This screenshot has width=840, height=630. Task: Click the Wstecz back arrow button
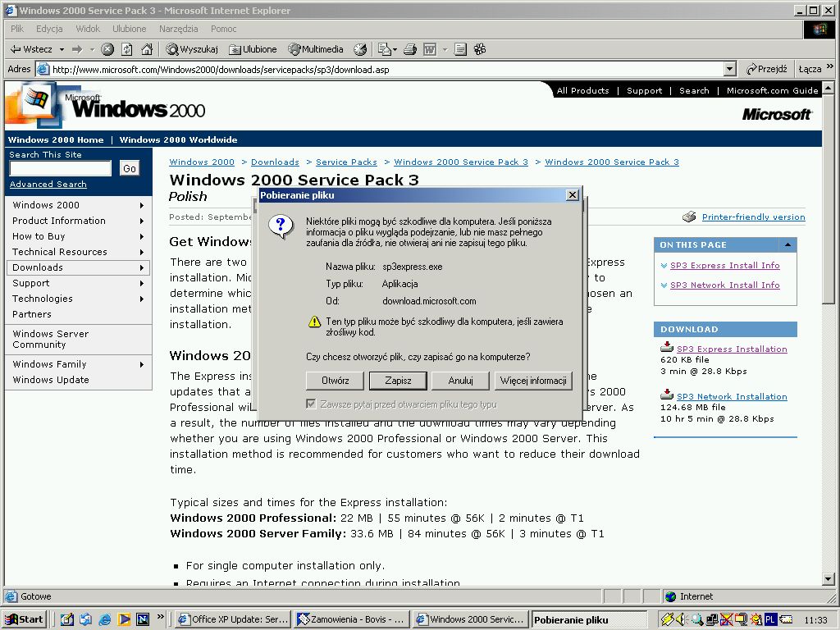(x=31, y=49)
